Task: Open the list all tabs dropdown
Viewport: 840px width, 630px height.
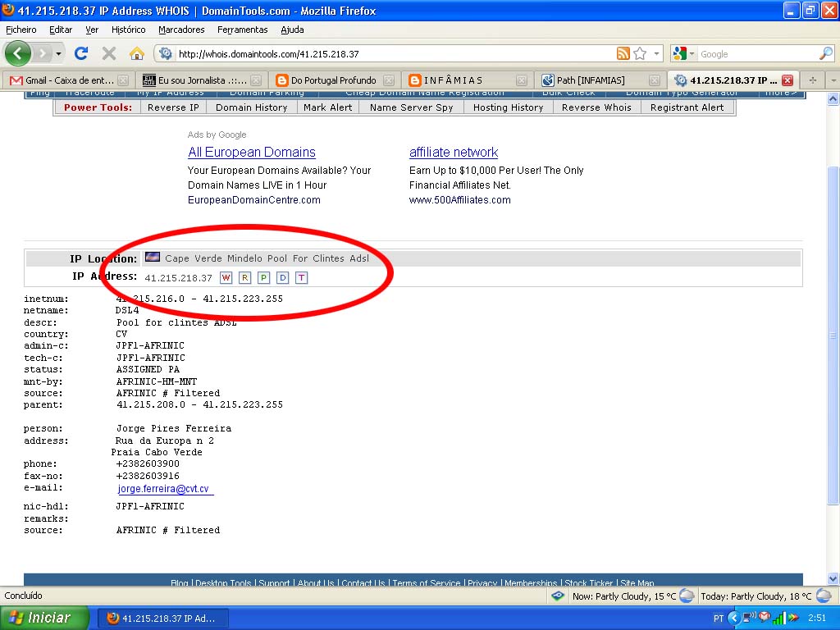Action: (833, 80)
